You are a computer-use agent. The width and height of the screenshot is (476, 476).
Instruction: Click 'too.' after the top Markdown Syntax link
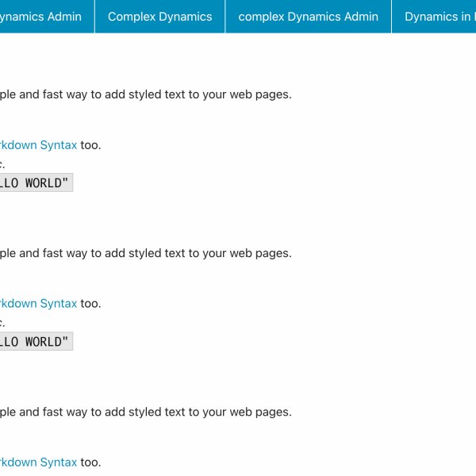pyautogui.click(x=90, y=145)
